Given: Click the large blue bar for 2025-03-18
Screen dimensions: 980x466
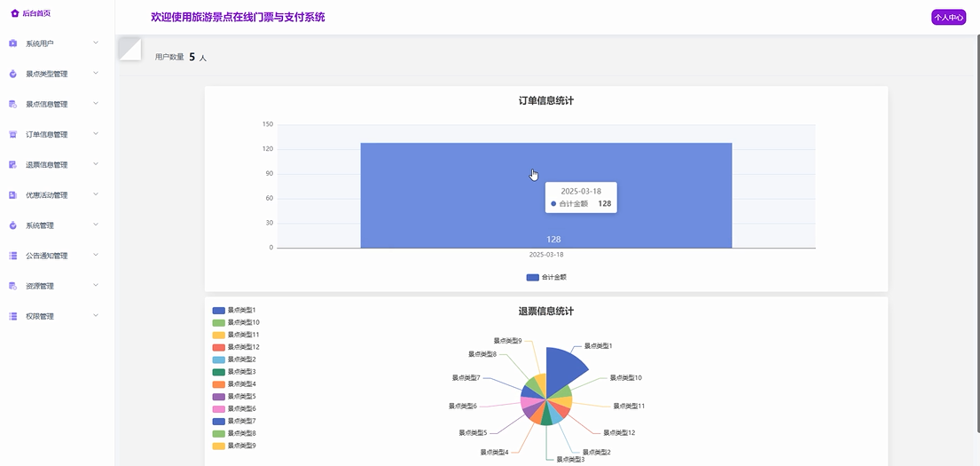Looking at the screenshot, I should [x=545, y=195].
